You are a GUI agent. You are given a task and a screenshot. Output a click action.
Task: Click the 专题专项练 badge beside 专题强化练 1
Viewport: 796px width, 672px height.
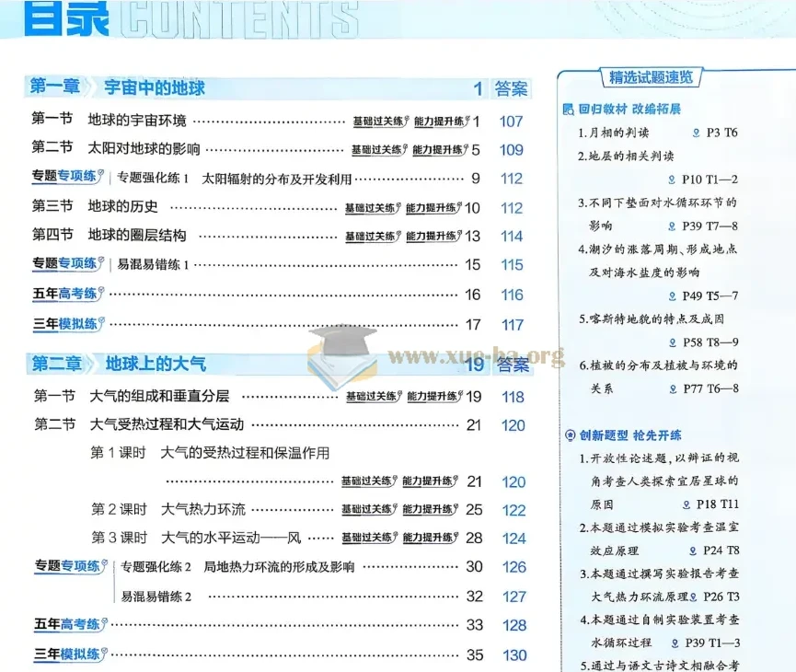coord(68,177)
